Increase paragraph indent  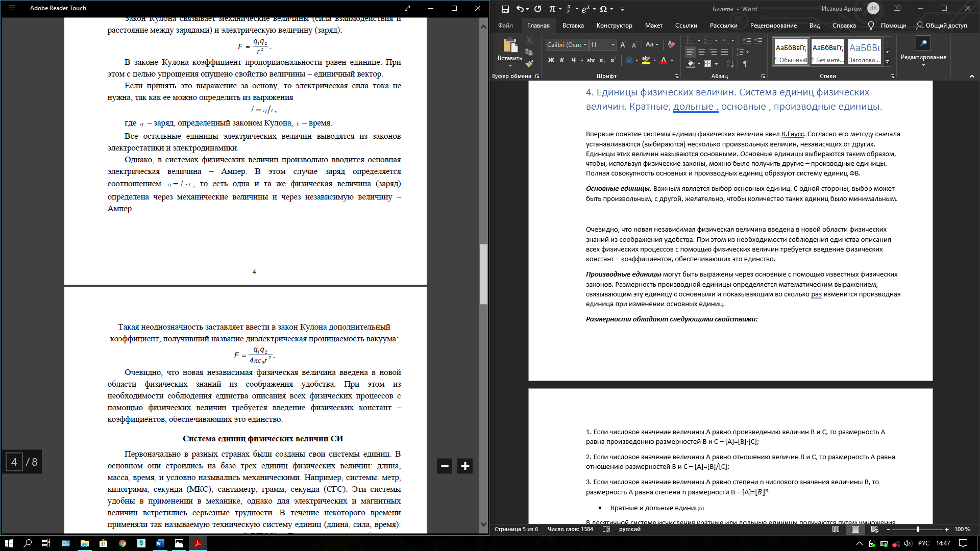point(758,40)
